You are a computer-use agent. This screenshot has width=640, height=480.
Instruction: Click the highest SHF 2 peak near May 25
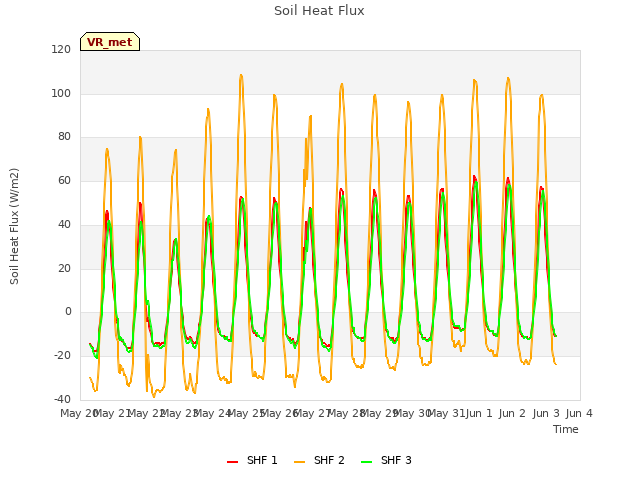[241, 75]
